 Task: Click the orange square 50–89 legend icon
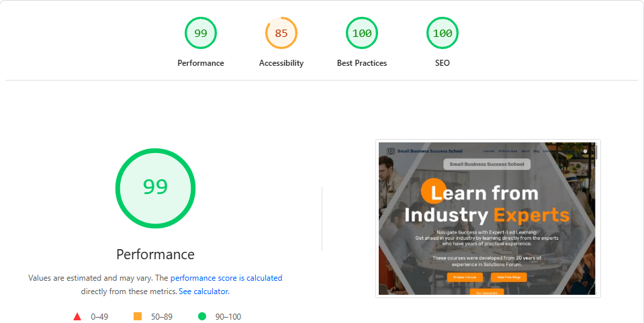coord(138,316)
